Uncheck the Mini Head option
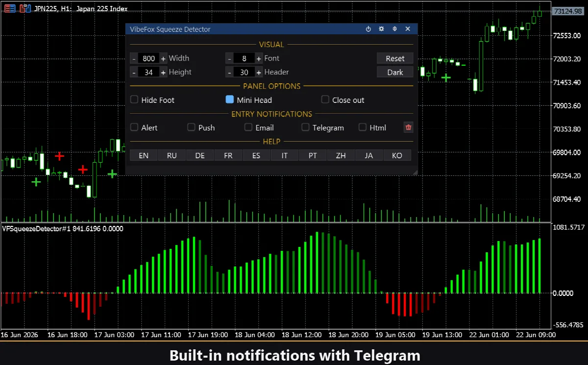 click(230, 99)
